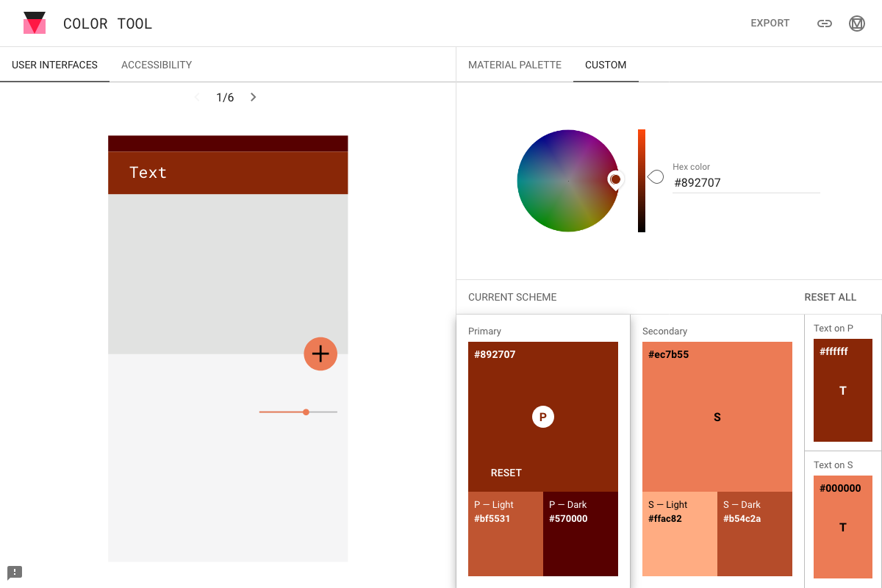Advance to next preview with right chevron

[x=253, y=96]
